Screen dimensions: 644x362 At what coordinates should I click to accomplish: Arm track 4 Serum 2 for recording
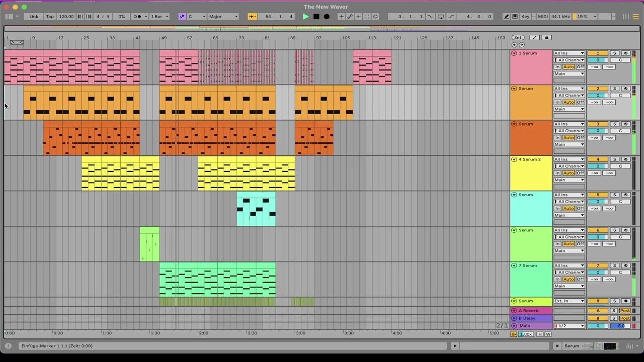coord(625,159)
